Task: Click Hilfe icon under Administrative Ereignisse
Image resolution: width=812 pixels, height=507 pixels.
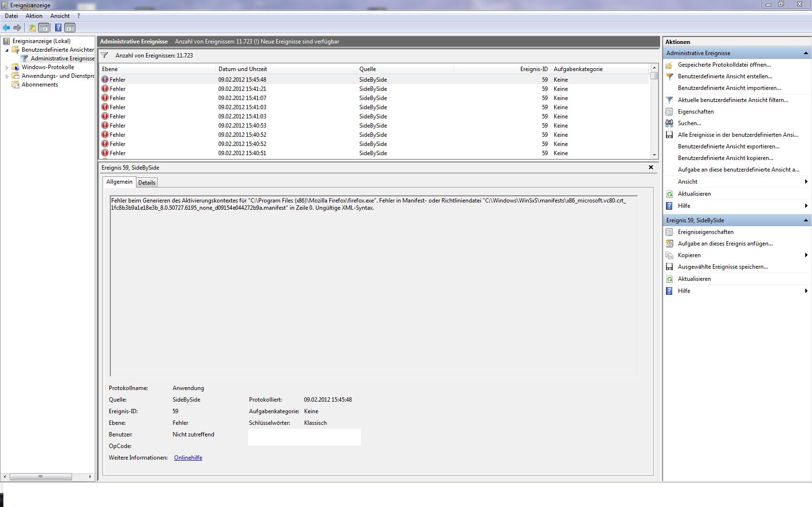Action: coord(669,206)
